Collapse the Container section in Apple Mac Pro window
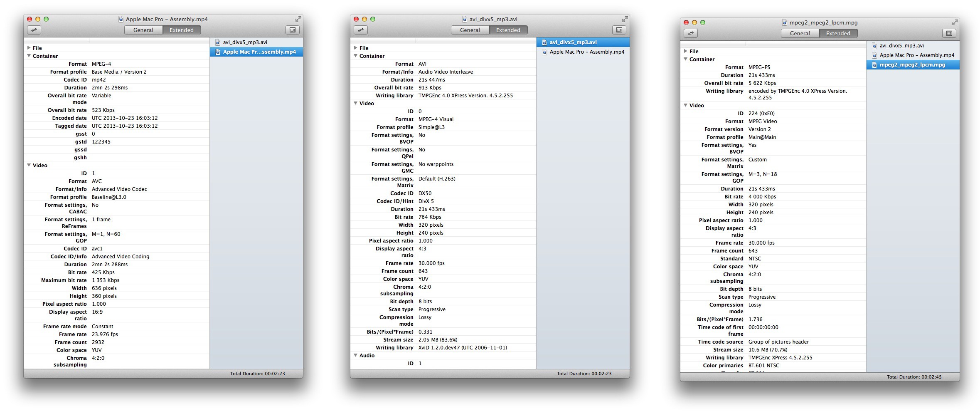Screen dimensions: 980x411 tap(29, 56)
